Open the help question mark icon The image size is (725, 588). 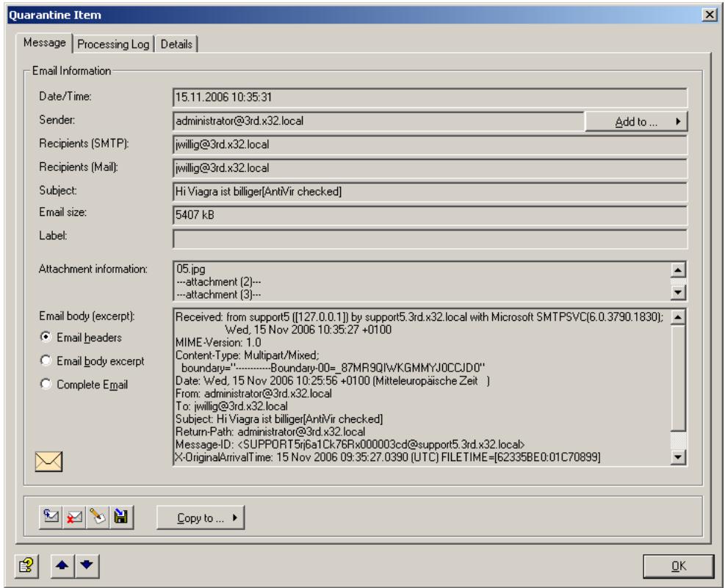(26, 566)
